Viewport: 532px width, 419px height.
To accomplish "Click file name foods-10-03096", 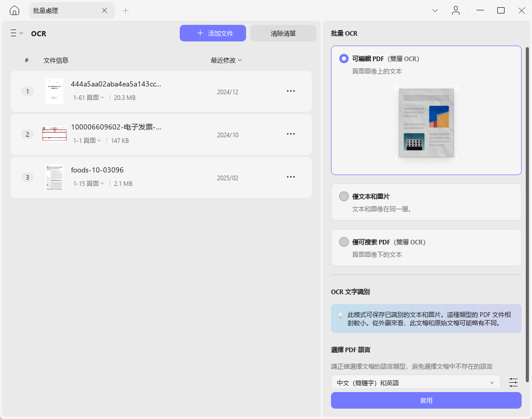I will pyautogui.click(x=97, y=170).
